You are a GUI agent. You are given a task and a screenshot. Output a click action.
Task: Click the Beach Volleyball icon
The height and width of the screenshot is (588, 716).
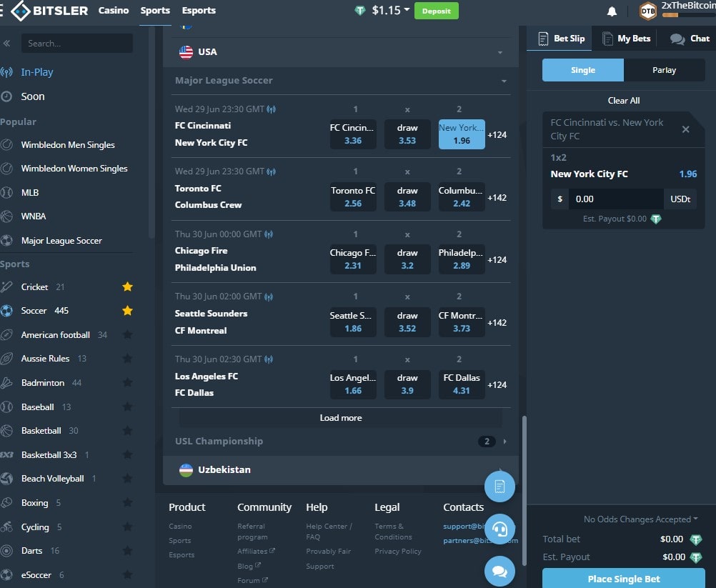pyautogui.click(x=6, y=479)
